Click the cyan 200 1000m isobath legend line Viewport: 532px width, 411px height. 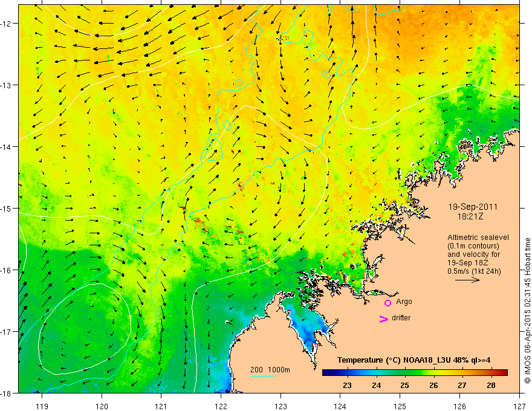262,376
